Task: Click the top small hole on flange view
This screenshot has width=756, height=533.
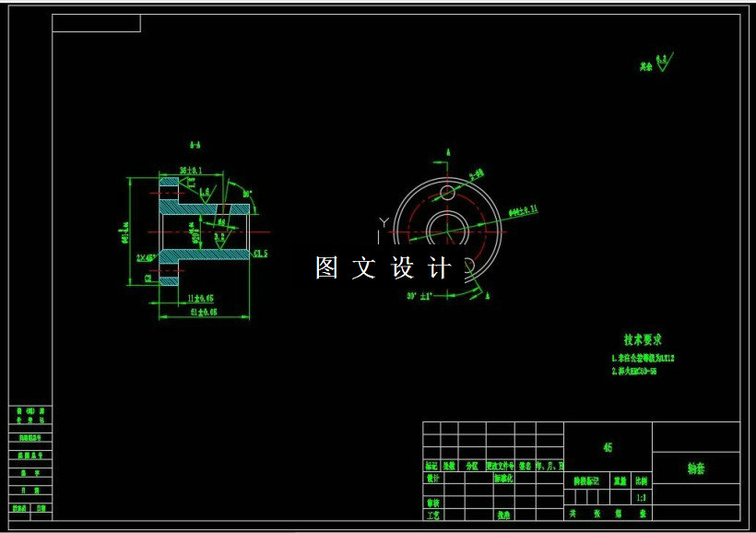Action: tap(447, 193)
